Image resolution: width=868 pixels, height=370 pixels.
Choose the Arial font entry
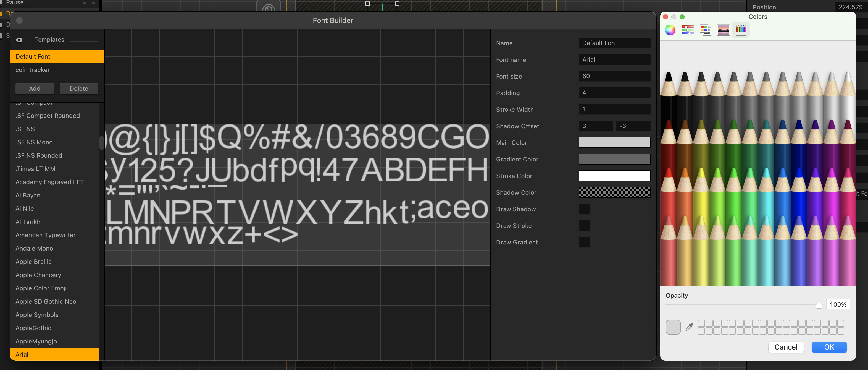coord(55,355)
